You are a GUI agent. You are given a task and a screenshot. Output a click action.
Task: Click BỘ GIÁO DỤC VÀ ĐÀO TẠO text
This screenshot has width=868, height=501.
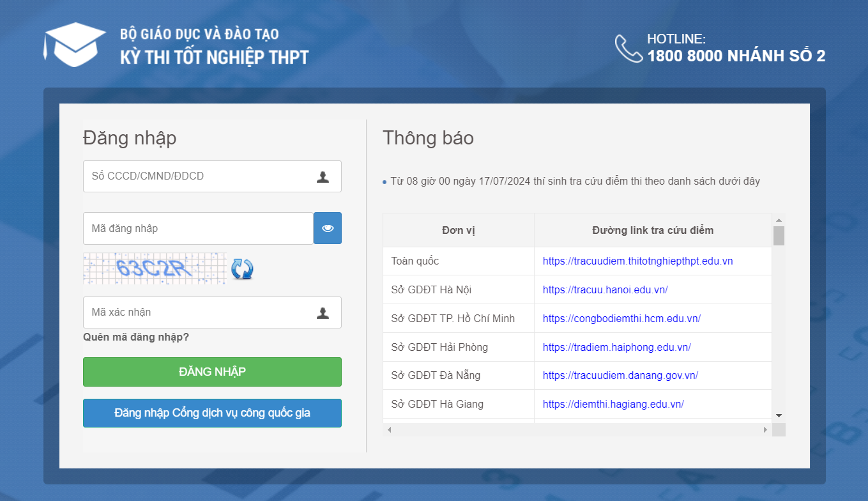tap(199, 35)
